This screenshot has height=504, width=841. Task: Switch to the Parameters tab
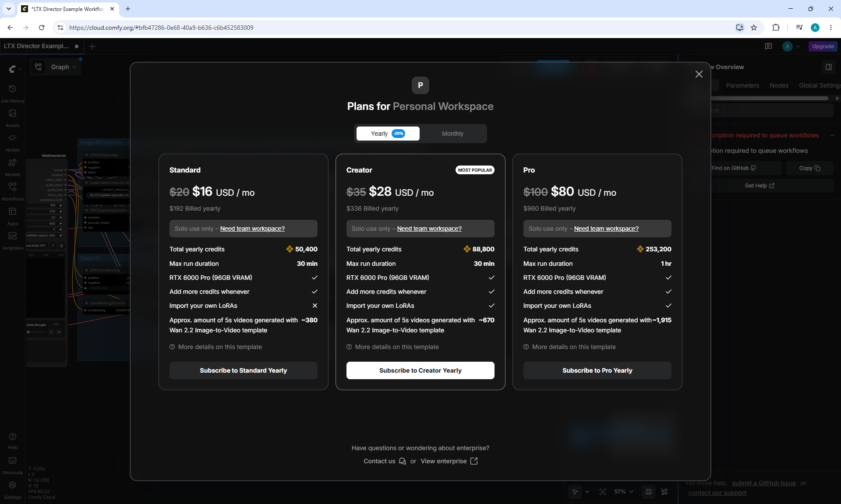pyautogui.click(x=742, y=85)
